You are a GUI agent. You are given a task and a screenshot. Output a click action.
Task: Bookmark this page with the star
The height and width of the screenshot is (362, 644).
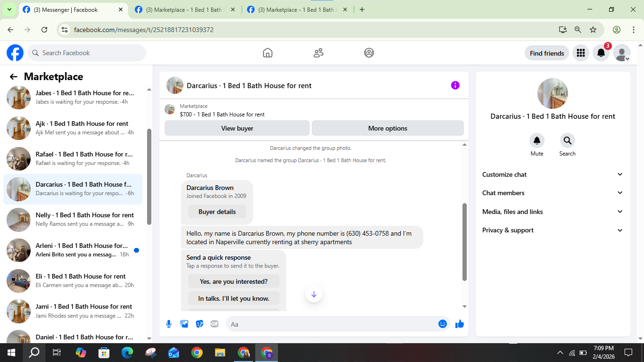pyautogui.click(x=593, y=29)
